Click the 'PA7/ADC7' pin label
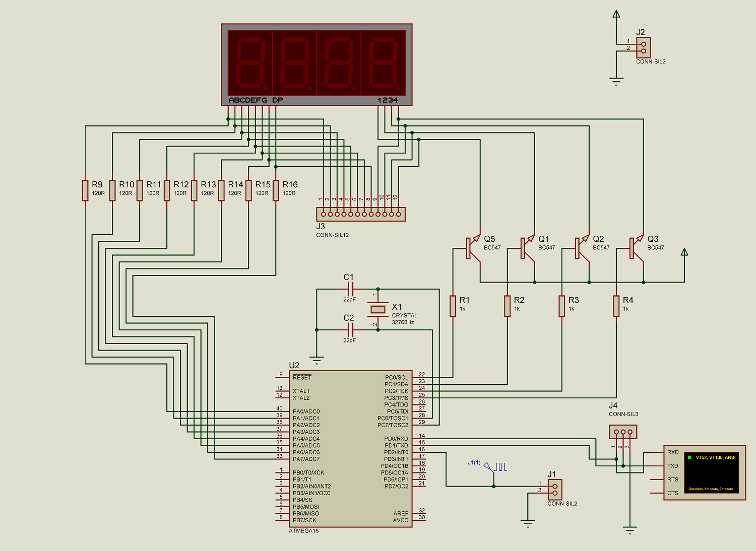 (306, 459)
